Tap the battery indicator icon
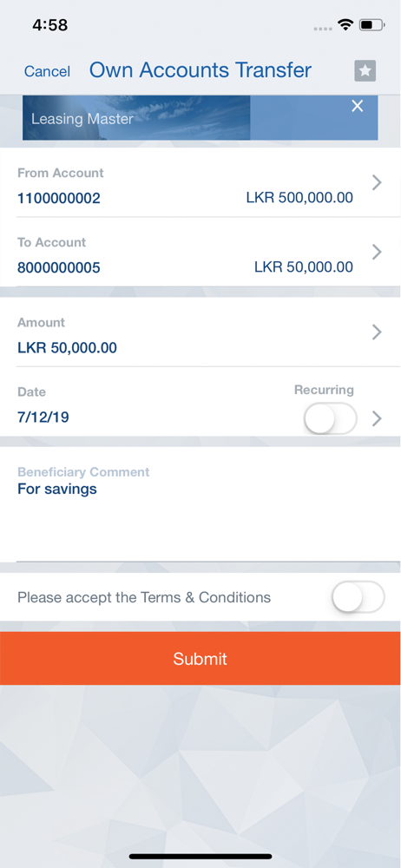Viewport: 401px width, 868px height. pos(371,25)
